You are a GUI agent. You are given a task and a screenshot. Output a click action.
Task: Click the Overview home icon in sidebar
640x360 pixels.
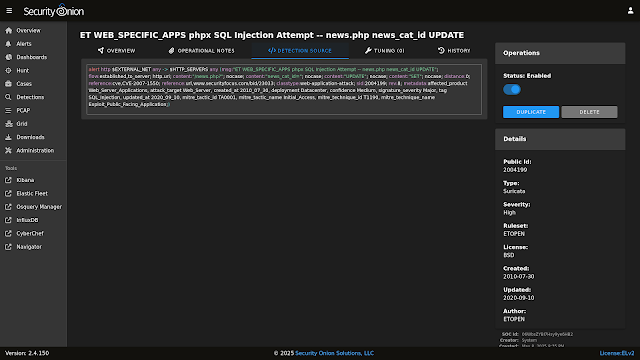pyautogui.click(x=8, y=31)
